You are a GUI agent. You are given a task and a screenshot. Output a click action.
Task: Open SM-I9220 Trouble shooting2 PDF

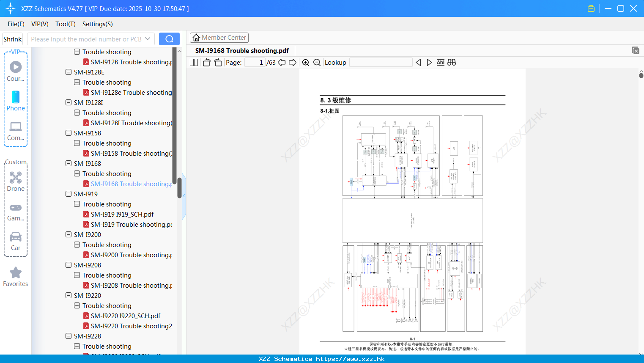click(127, 326)
